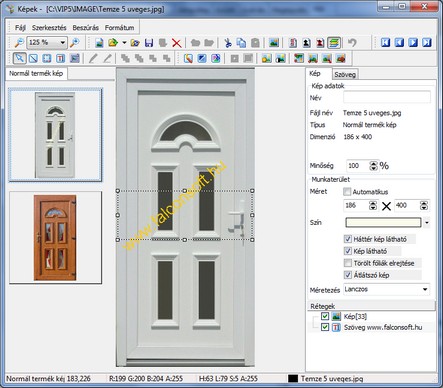Click the Minőség 100 value field
The height and width of the screenshot is (388, 443).
[x=358, y=166]
